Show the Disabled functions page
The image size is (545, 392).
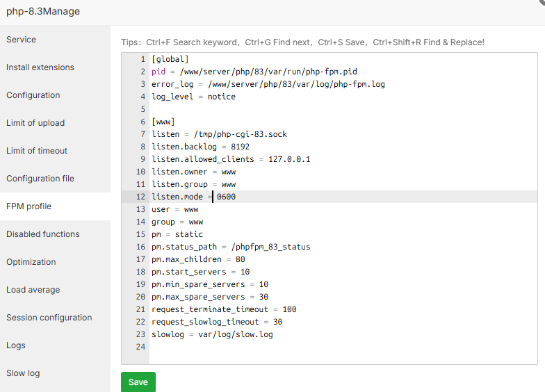(x=43, y=234)
